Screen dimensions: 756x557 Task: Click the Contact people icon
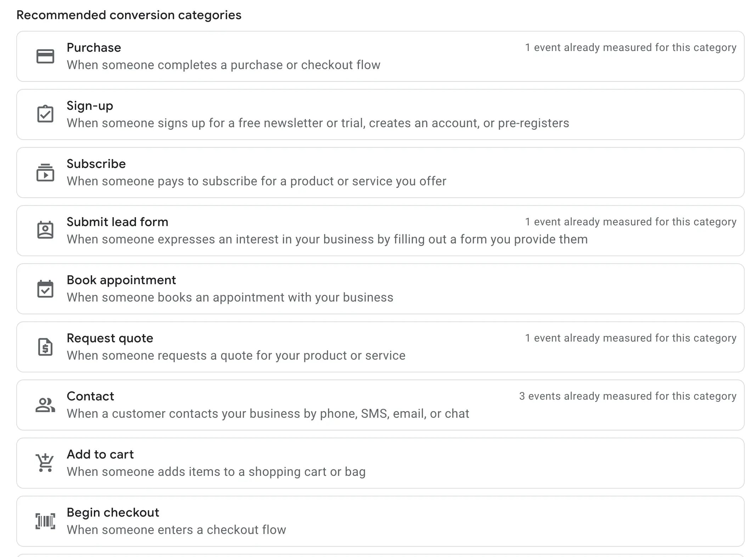click(x=45, y=405)
